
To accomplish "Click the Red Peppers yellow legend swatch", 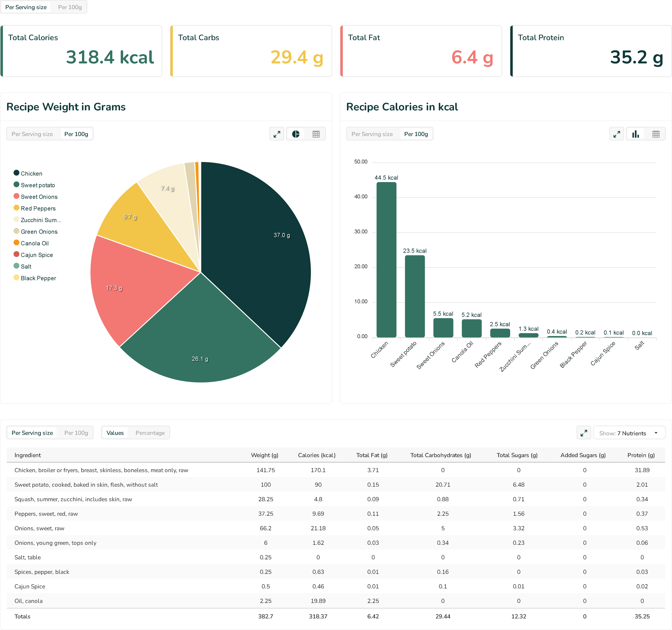I will pyautogui.click(x=16, y=208).
